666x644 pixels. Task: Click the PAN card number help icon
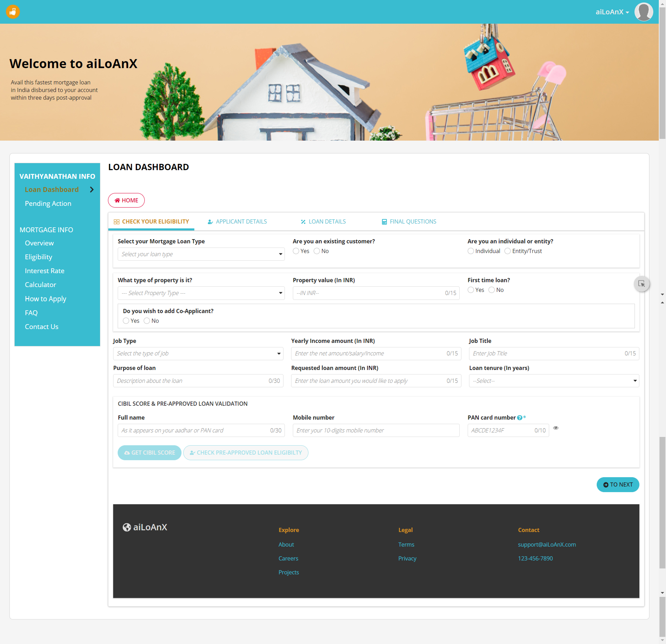(520, 418)
